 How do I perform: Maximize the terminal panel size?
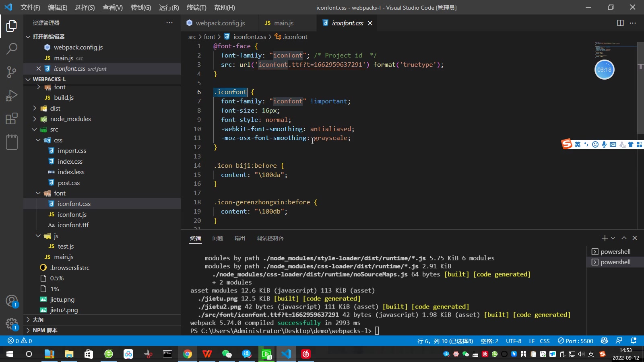624,238
